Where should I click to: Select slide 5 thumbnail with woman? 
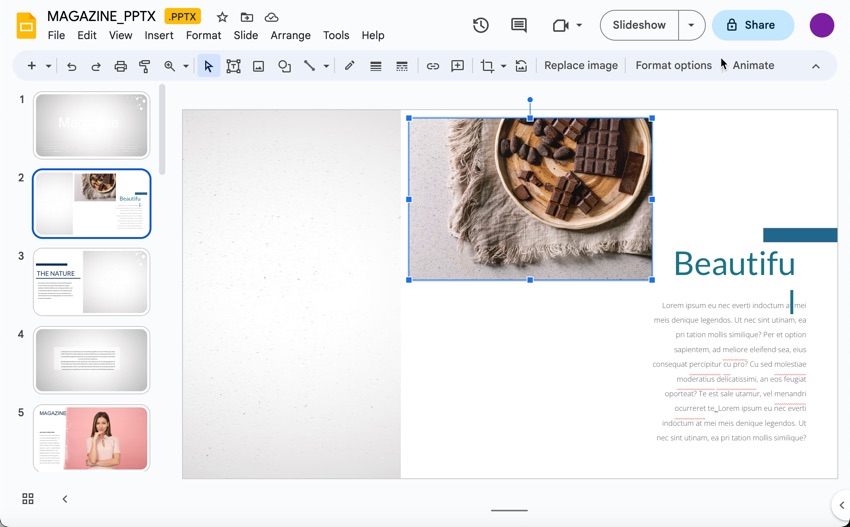tap(91, 438)
